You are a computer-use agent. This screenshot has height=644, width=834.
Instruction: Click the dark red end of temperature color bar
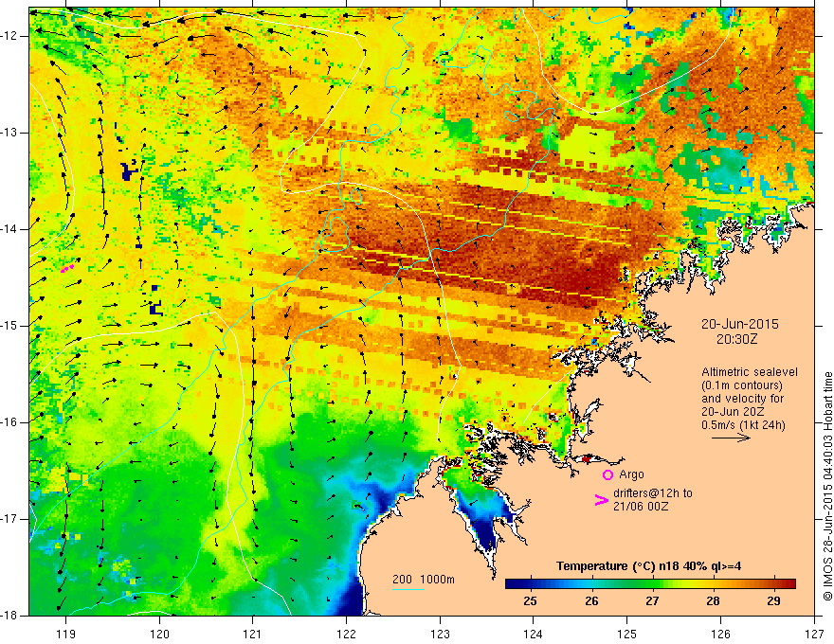click(x=791, y=583)
